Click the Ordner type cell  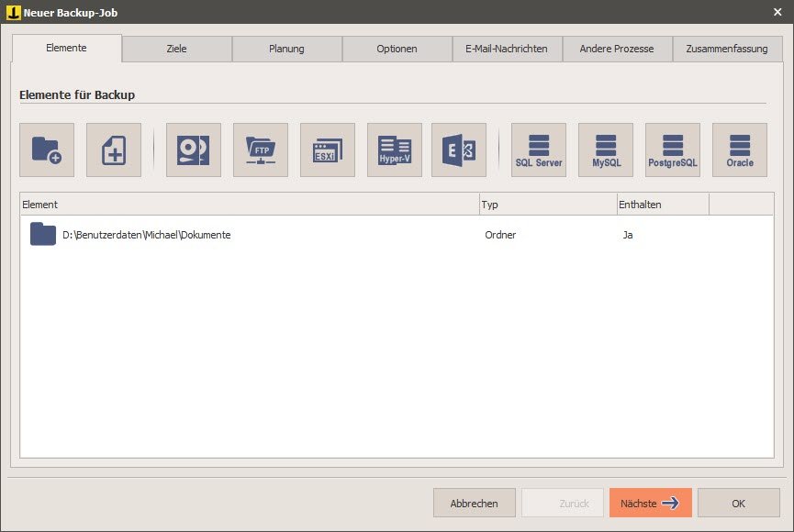(x=500, y=235)
